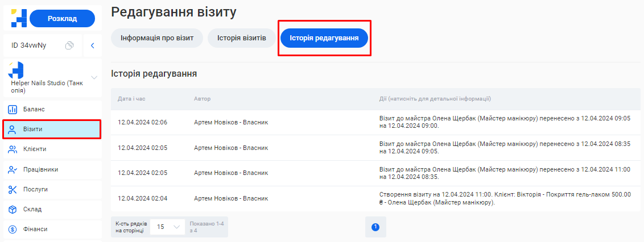Expand the Helper Nails Studio branch selector
This screenshot has height=242, width=644.
(94, 77)
